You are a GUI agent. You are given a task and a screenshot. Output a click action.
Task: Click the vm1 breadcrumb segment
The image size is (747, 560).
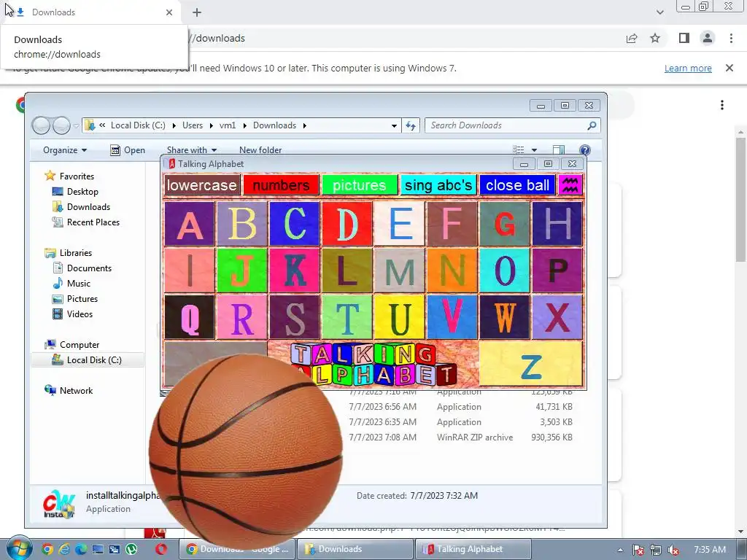click(x=228, y=125)
